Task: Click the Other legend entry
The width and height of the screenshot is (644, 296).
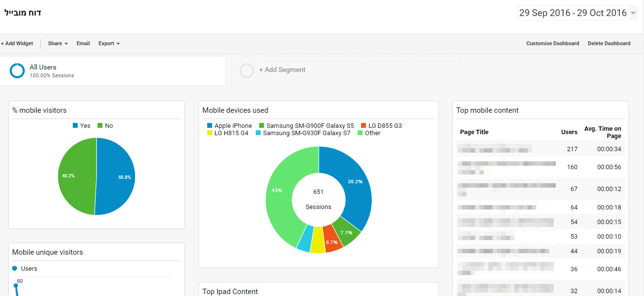Action: (x=369, y=133)
